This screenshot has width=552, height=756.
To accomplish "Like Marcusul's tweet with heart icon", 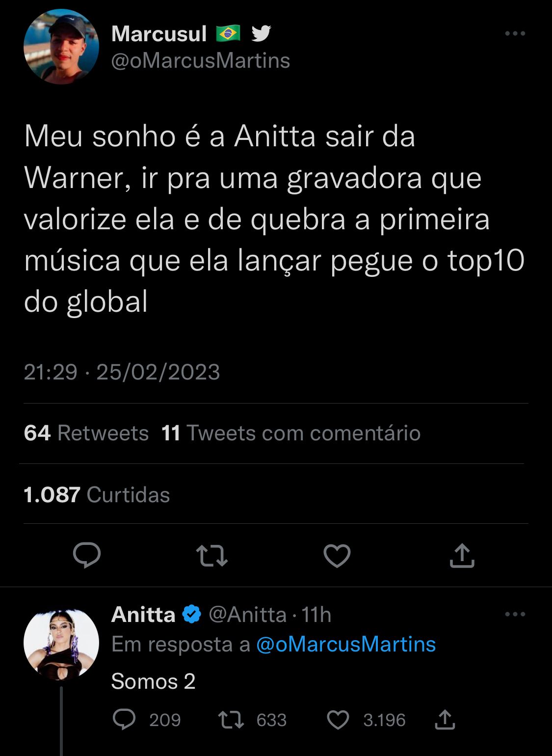I will (337, 556).
